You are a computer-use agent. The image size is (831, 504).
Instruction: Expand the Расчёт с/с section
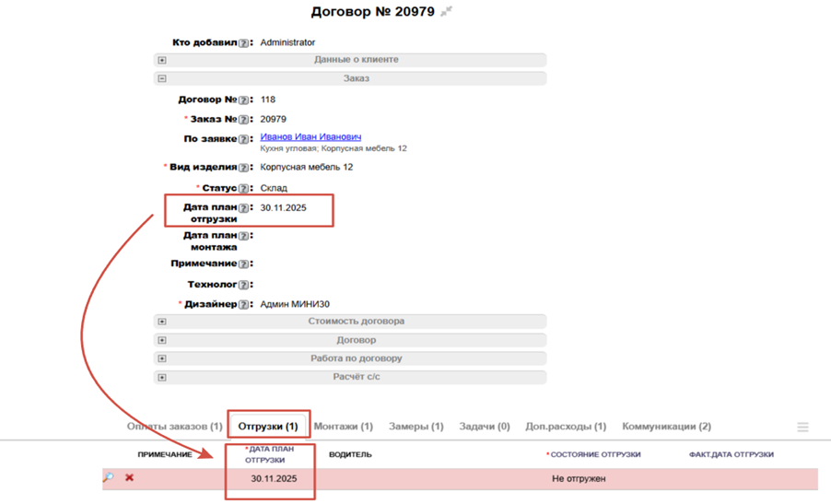(x=162, y=378)
